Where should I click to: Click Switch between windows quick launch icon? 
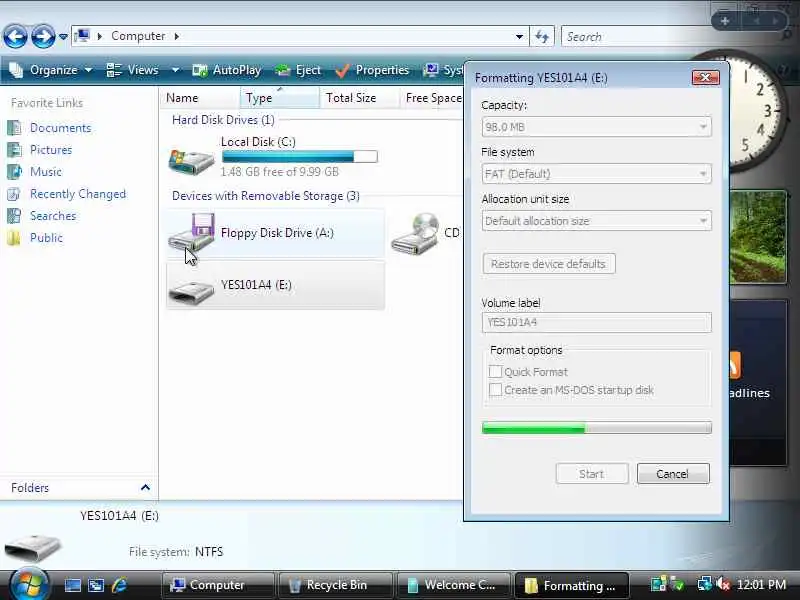(x=96, y=585)
